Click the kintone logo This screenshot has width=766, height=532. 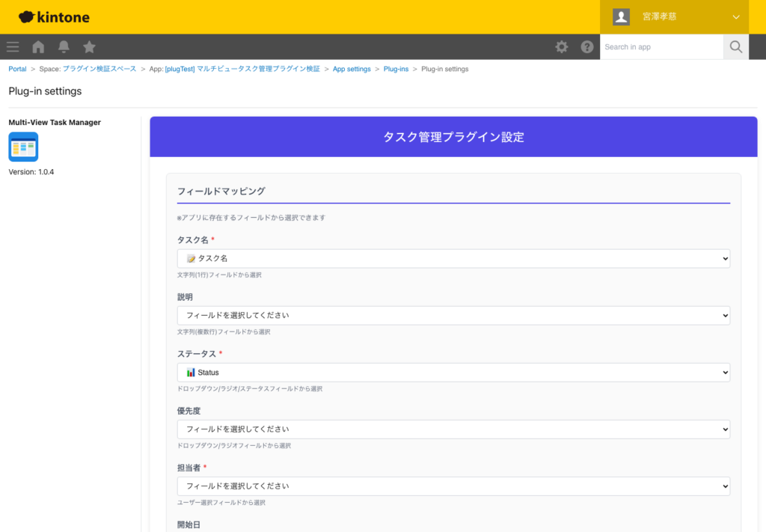click(52, 16)
